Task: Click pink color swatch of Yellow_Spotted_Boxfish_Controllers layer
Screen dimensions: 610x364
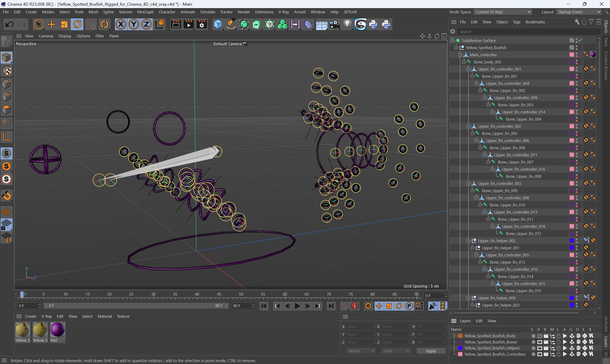Action: (460, 354)
